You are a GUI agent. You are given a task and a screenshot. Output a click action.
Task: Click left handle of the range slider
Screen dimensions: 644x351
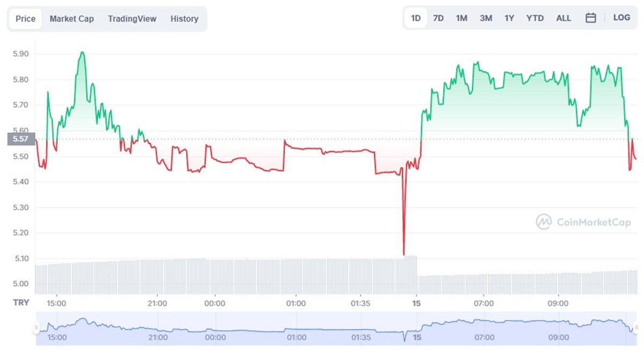36,327
